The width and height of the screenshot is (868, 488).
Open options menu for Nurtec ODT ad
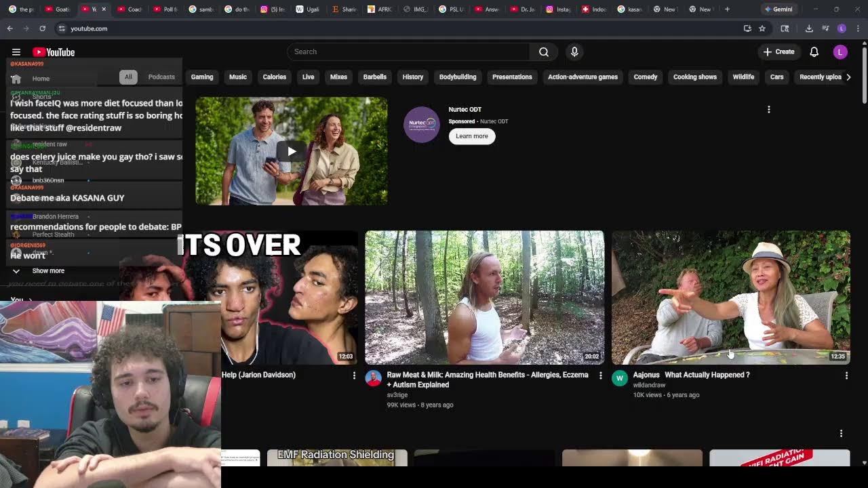click(768, 109)
